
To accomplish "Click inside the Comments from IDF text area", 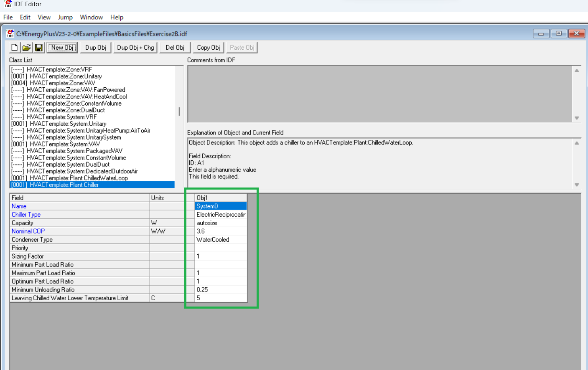I will [380, 94].
